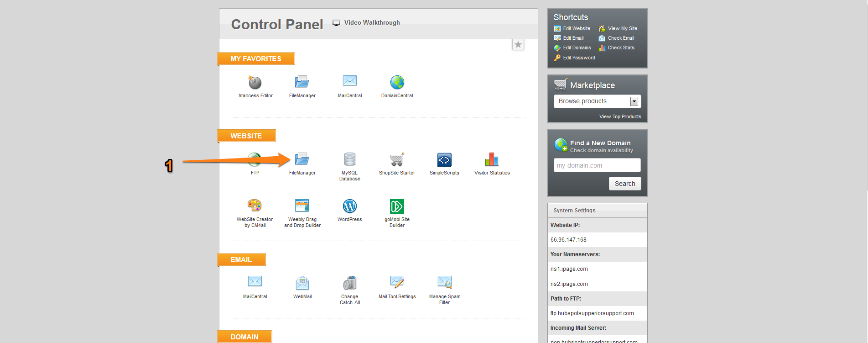Open FileManager icon under My Favorites
Image resolution: width=868 pixels, height=343 pixels.
click(x=302, y=82)
